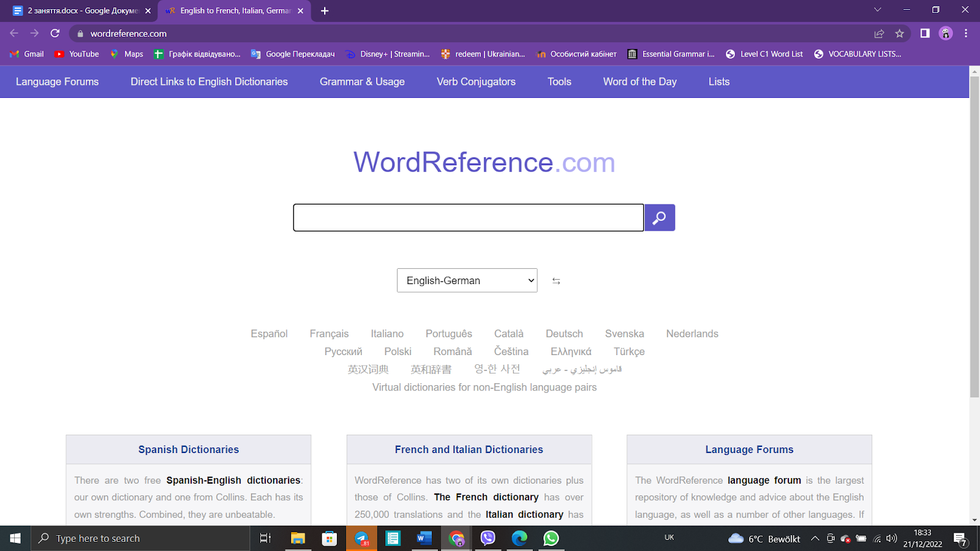The width and height of the screenshot is (980, 551).
Task: Show hidden system tray icons
Action: (x=815, y=539)
